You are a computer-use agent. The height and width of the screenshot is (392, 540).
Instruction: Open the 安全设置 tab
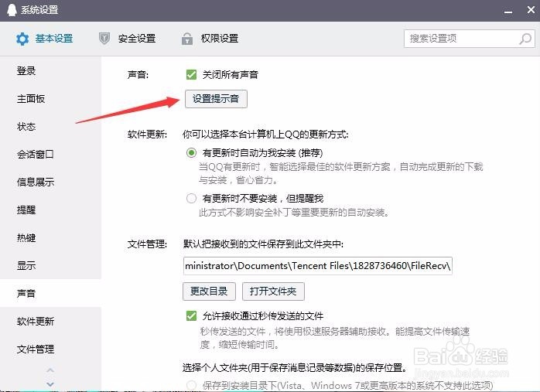click(x=128, y=39)
